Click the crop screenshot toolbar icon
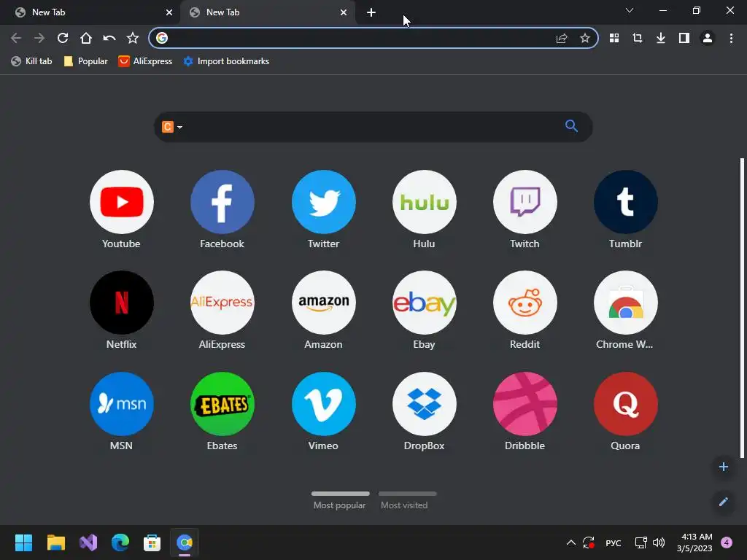The height and width of the screenshot is (560, 747). pyautogui.click(x=638, y=38)
